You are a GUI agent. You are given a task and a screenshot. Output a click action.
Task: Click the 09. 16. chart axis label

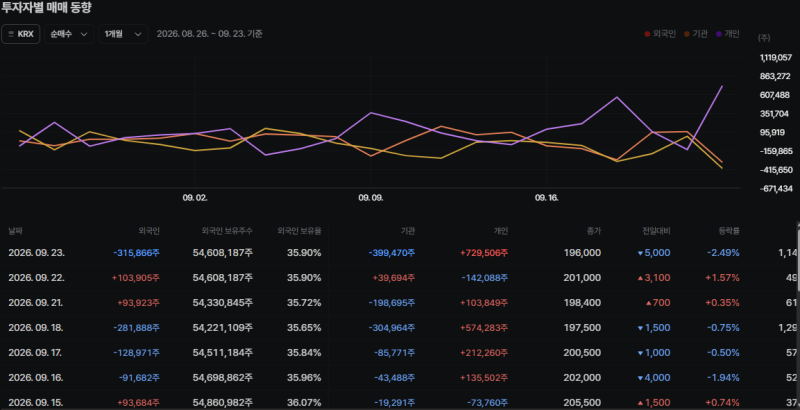coord(546,198)
